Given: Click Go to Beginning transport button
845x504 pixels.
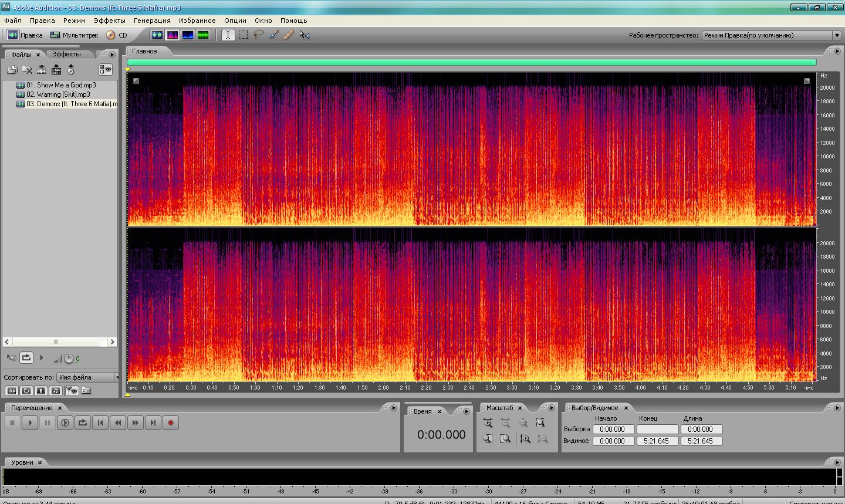Looking at the screenshot, I should point(100,422).
